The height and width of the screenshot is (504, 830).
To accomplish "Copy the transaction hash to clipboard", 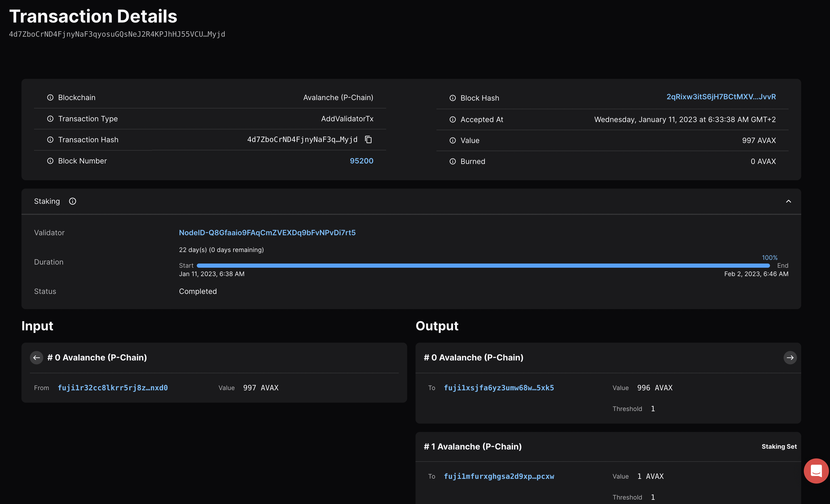I will click(x=368, y=139).
